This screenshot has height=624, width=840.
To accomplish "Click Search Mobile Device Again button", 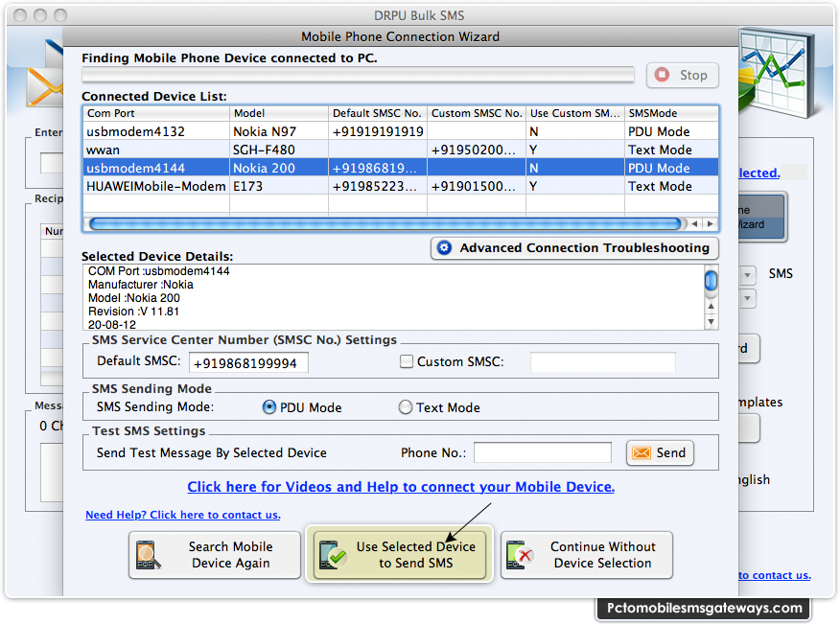I will pos(214,555).
